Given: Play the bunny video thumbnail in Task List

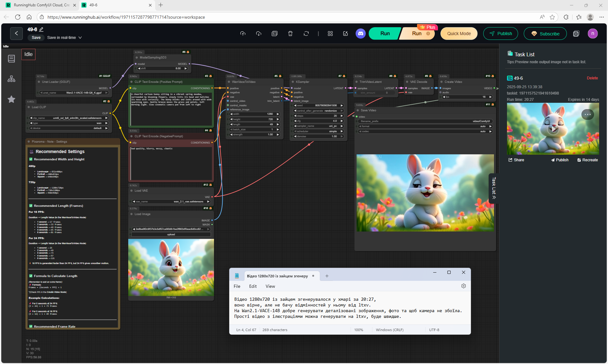Looking at the screenshot, I should tap(553, 129).
